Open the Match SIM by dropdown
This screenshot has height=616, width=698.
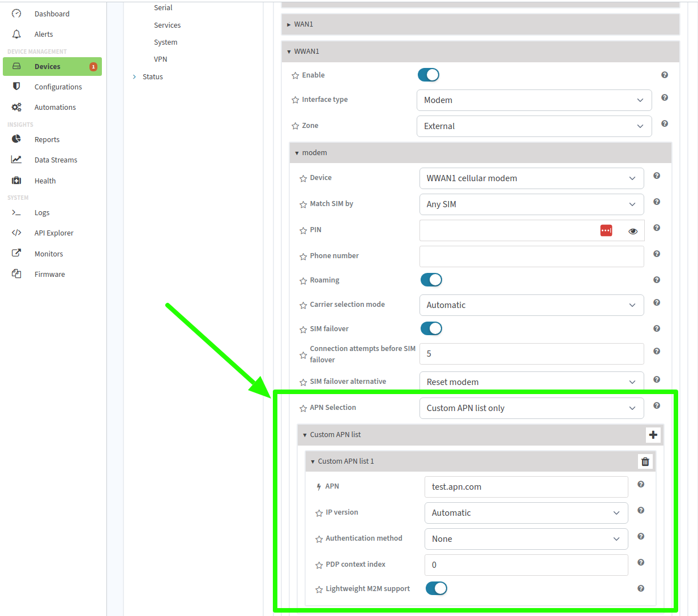[532, 204]
